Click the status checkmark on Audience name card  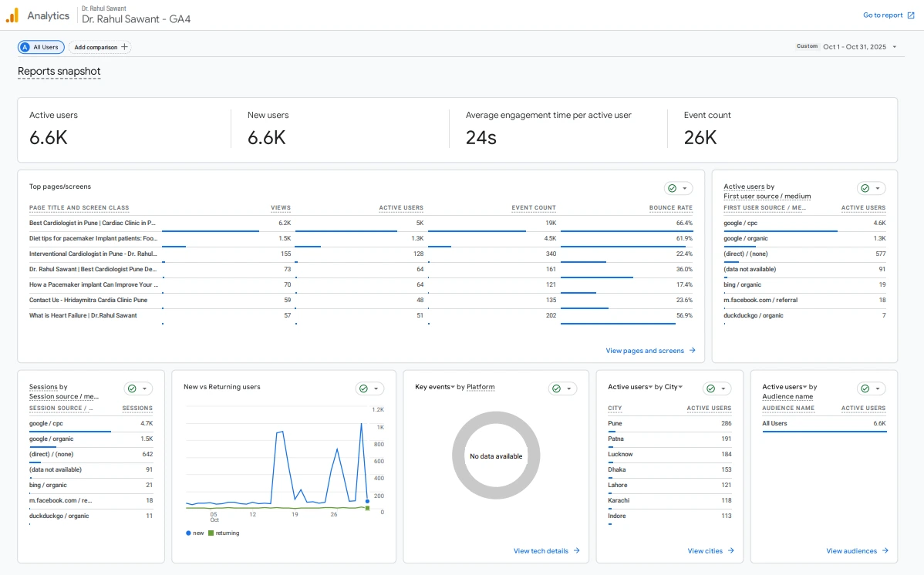(865, 388)
